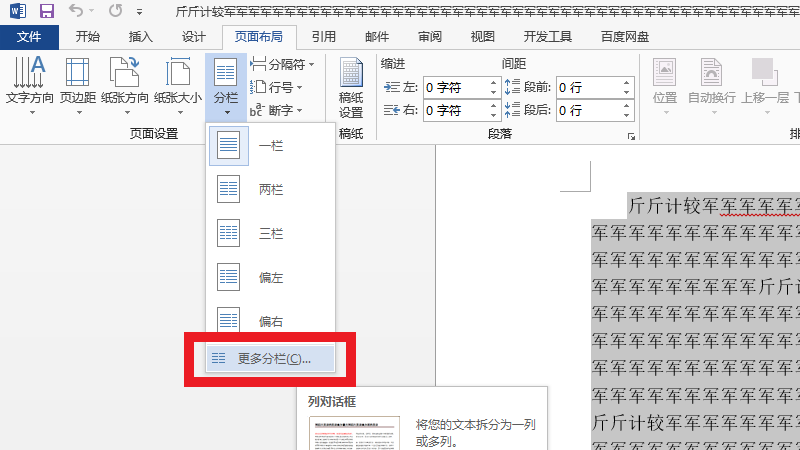800x450 pixels.
Task: Click the Manuscript Paper Settings (稿纸设置) icon
Action: pos(351,88)
